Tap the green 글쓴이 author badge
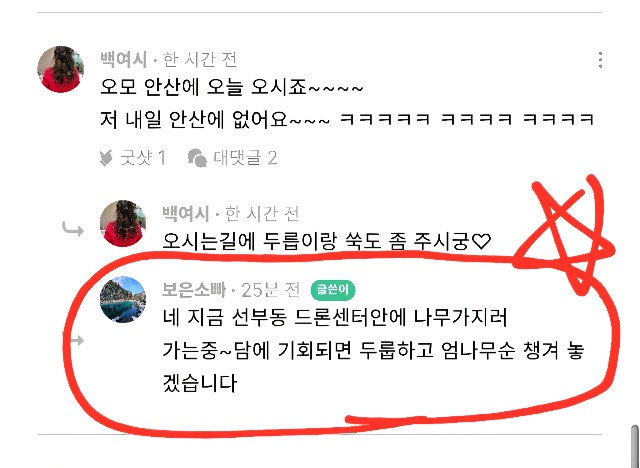640x468 pixels. point(333,290)
